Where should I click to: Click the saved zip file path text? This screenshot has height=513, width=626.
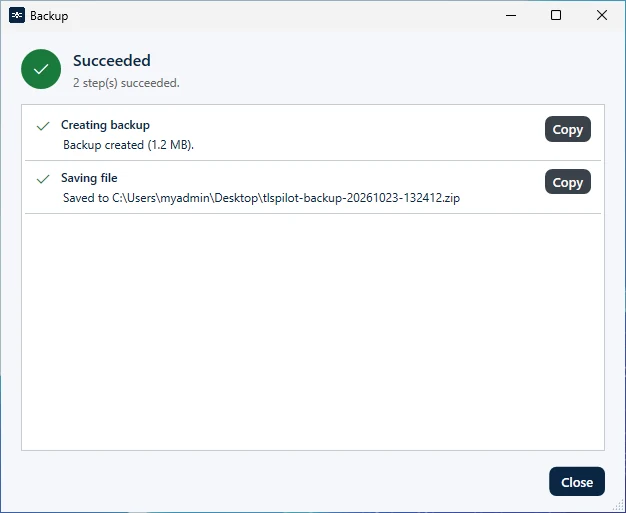point(261,198)
